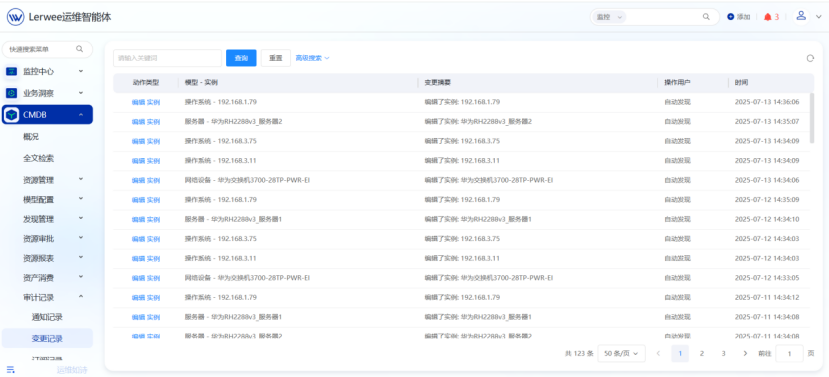Expand the 监控中心 chevron
Screen dimensions: 829x377
pos(81,70)
